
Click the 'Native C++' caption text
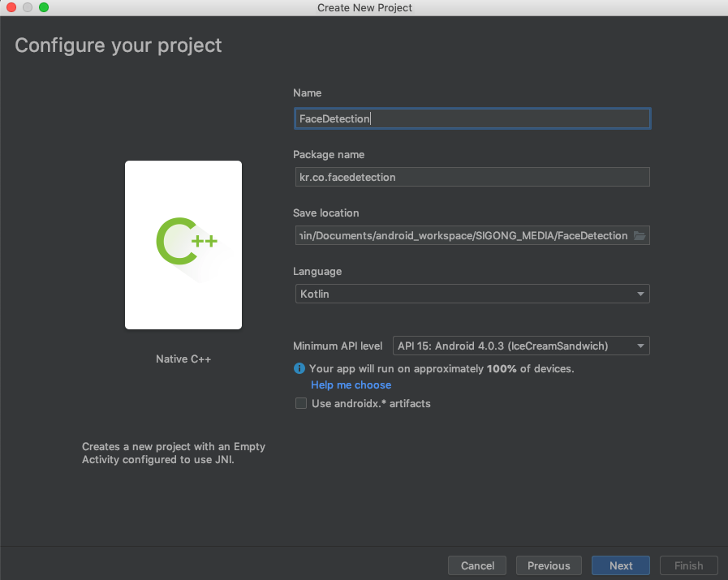pos(183,359)
